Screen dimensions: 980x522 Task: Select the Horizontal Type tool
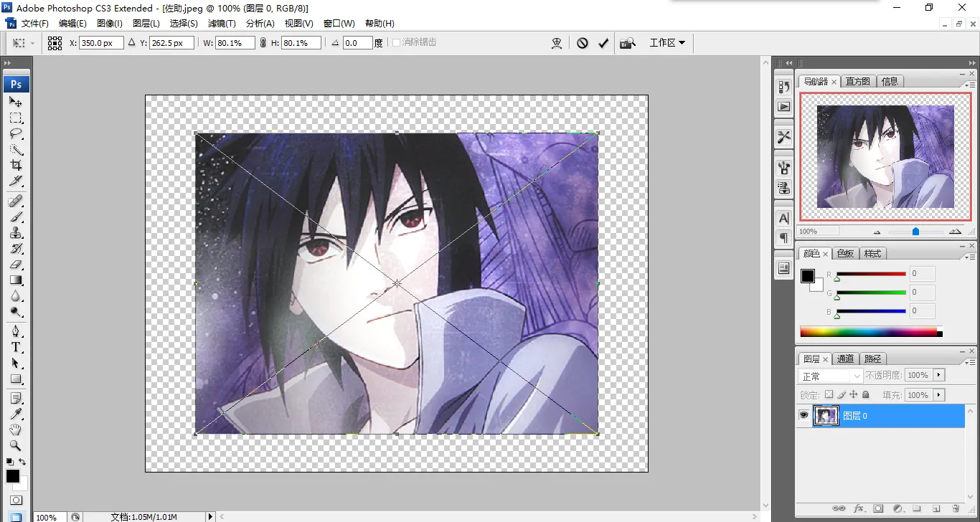[16, 347]
